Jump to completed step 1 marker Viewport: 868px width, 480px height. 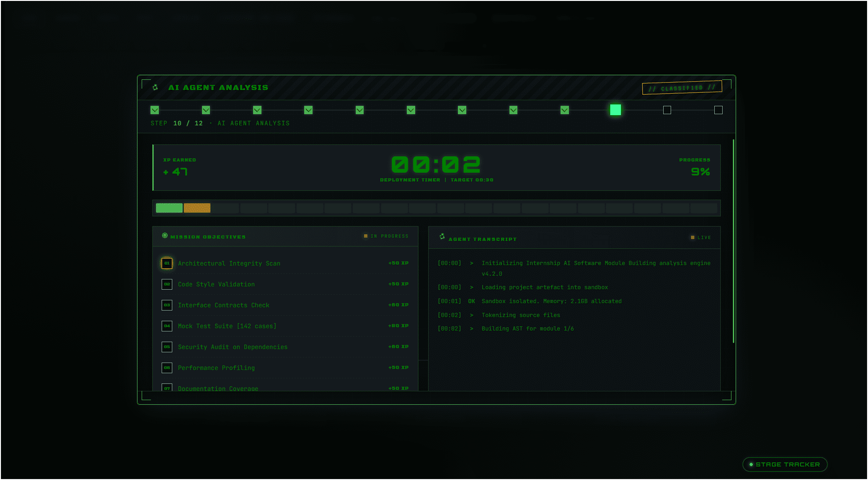click(155, 110)
